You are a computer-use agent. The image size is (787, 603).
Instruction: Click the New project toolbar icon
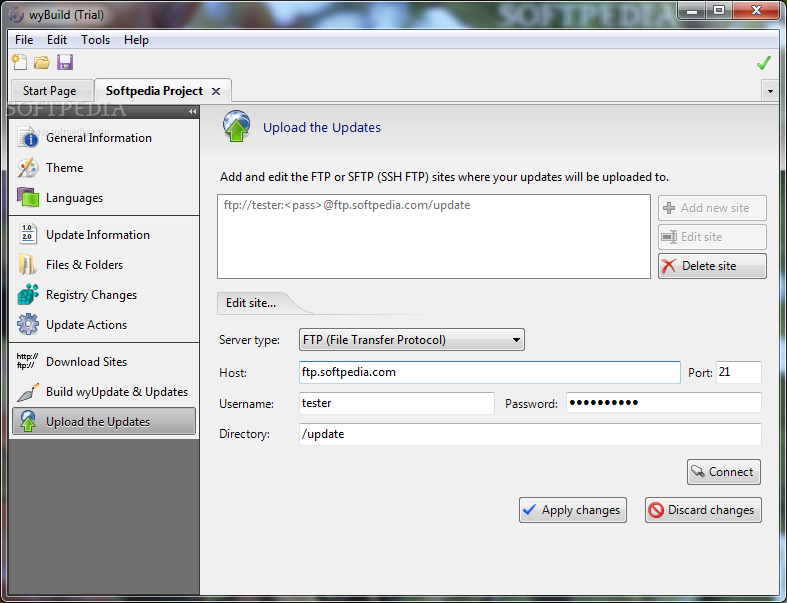(20, 62)
